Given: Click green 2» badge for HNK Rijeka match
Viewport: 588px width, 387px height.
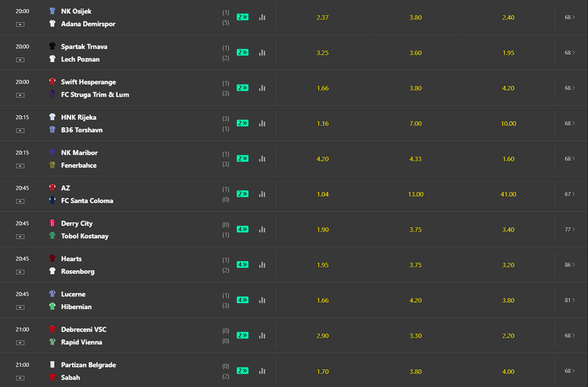Looking at the screenshot, I should pyautogui.click(x=243, y=123).
